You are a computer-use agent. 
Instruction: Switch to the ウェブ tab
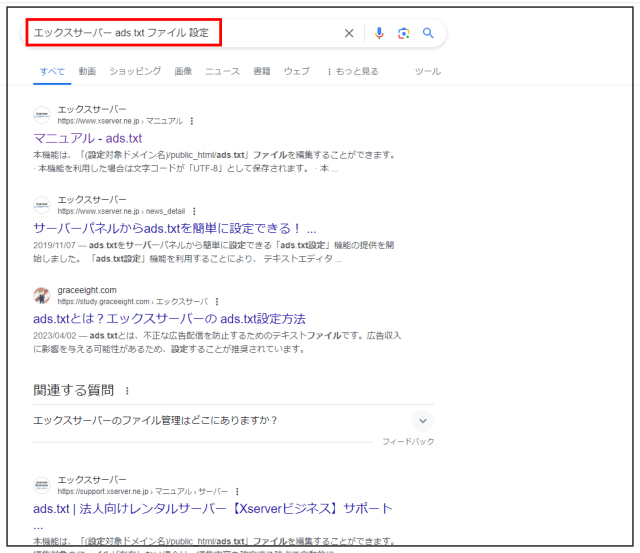[x=297, y=71]
